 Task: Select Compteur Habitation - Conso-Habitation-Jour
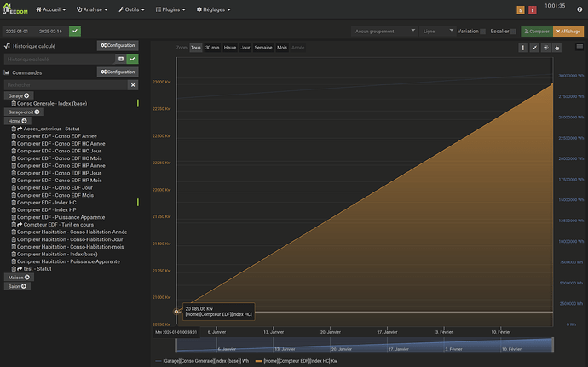click(70, 239)
